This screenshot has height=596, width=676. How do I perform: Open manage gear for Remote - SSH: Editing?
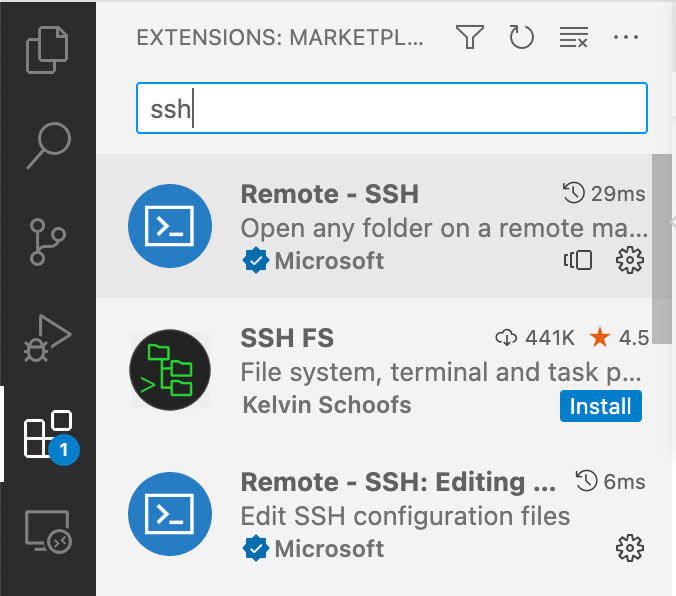click(630, 548)
